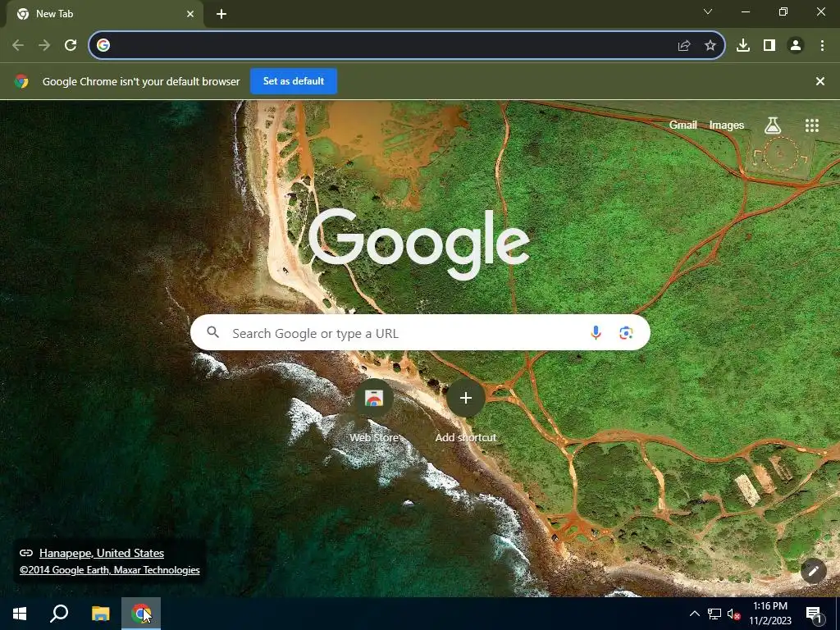
Task: Show hidden tray icons chevron
Action: 694,614
